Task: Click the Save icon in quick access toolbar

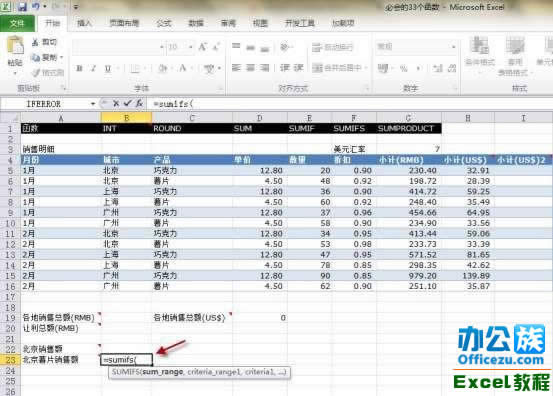Action: [23, 6]
